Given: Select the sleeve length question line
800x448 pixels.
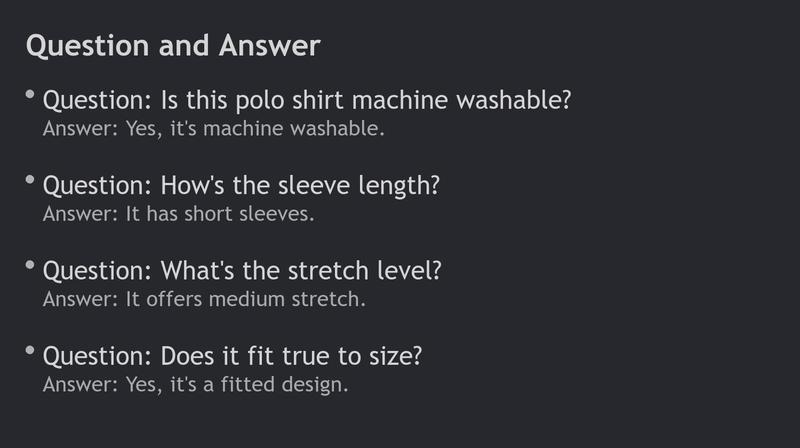Looking at the screenshot, I should 241,185.
